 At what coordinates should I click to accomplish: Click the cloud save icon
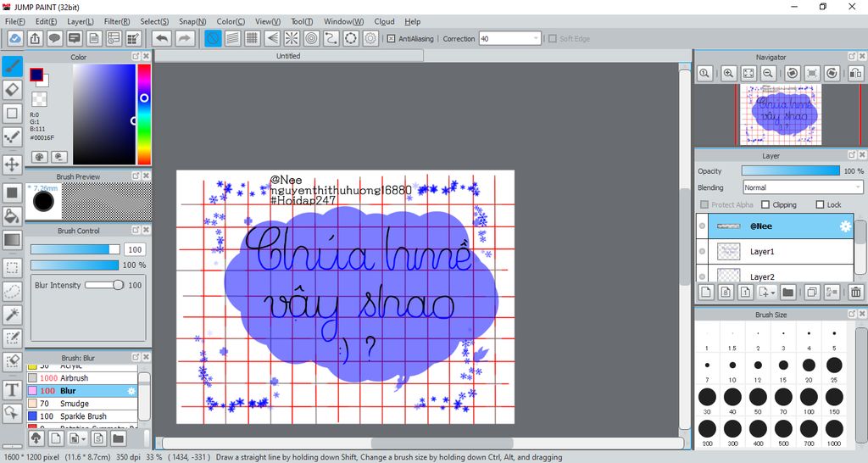(x=15, y=38)
